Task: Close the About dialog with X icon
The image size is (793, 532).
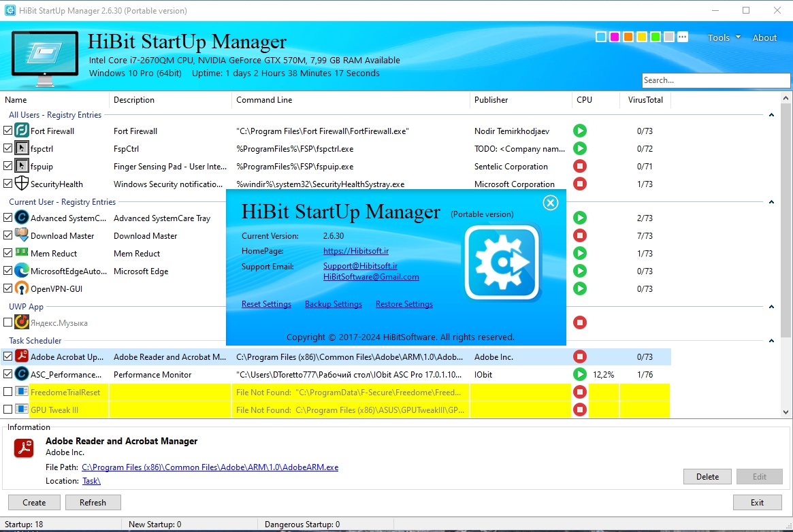Action: (x=550, y=203)
